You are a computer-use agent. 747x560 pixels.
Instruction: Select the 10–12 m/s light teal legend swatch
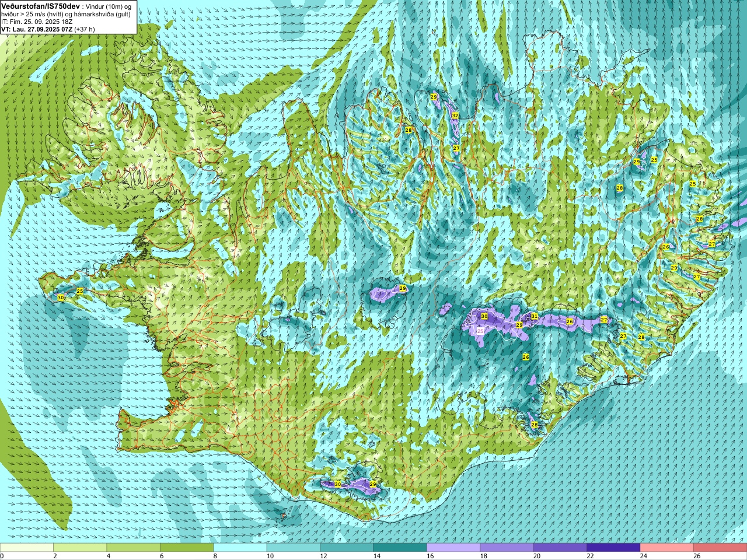click(x=293, y=548)
